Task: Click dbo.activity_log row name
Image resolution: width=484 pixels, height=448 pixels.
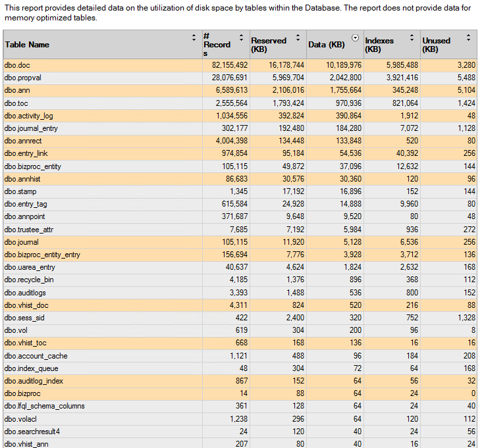Action: (x=29, y=116)
